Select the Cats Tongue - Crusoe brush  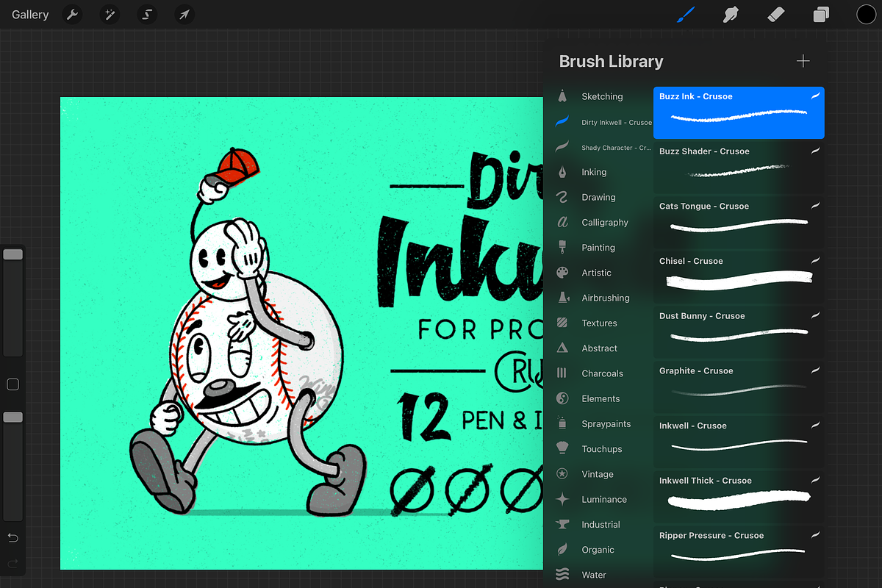pyautogui.click(x=739, y=223)
